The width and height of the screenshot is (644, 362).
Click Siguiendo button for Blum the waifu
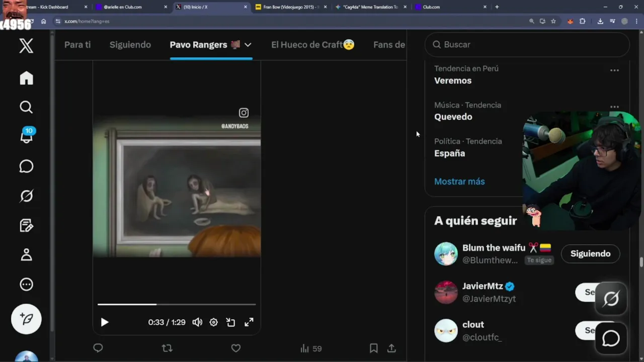pyautogui.click(x=590, y=254)
